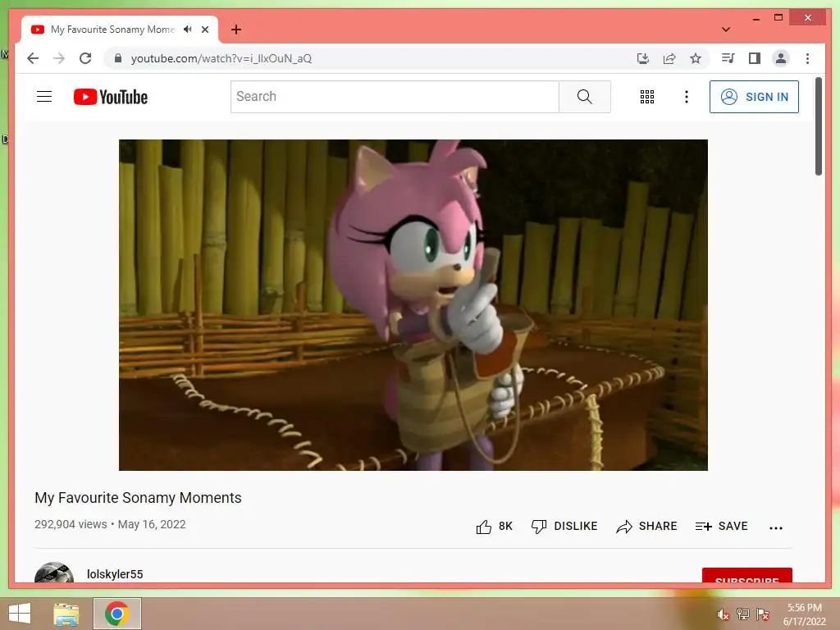Open the YouTube apps grid
Screen dimensions: 840x630
647,97
